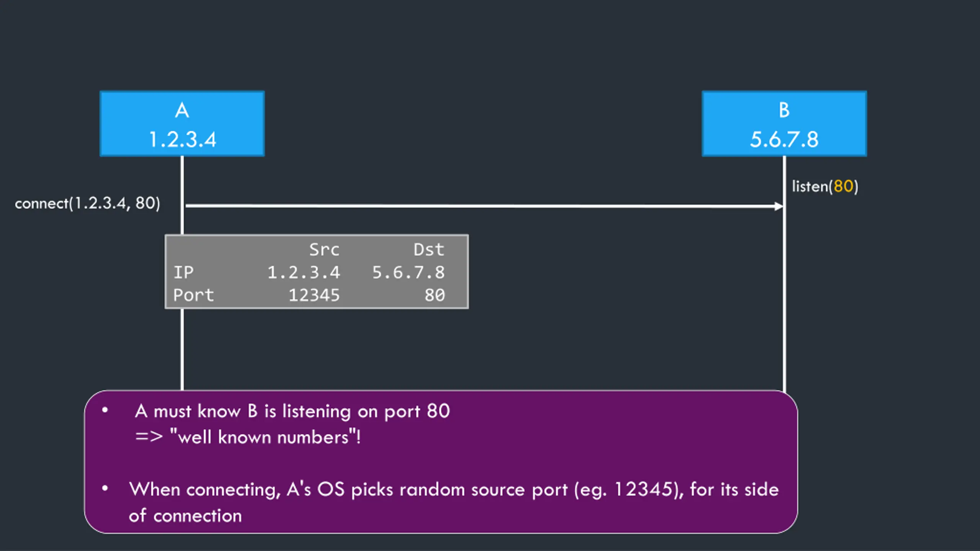
Task: Click the purple notes box
Action: coord(441,462)
